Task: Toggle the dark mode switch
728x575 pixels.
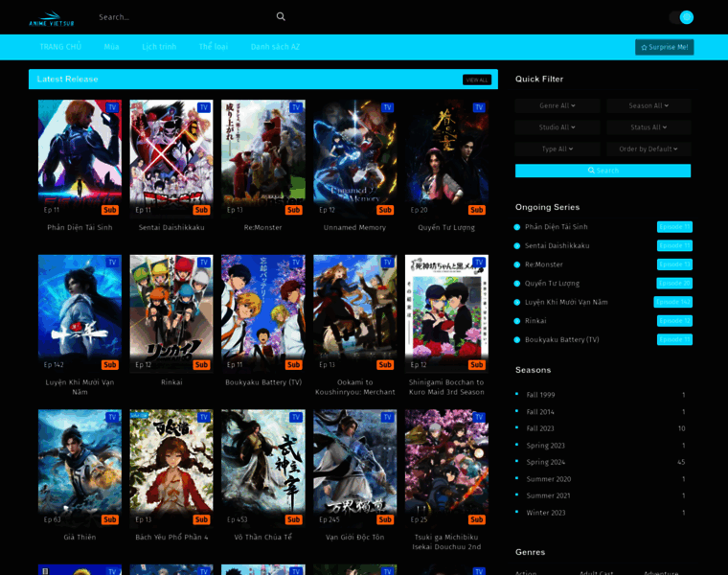Action: tap(681, 17)
